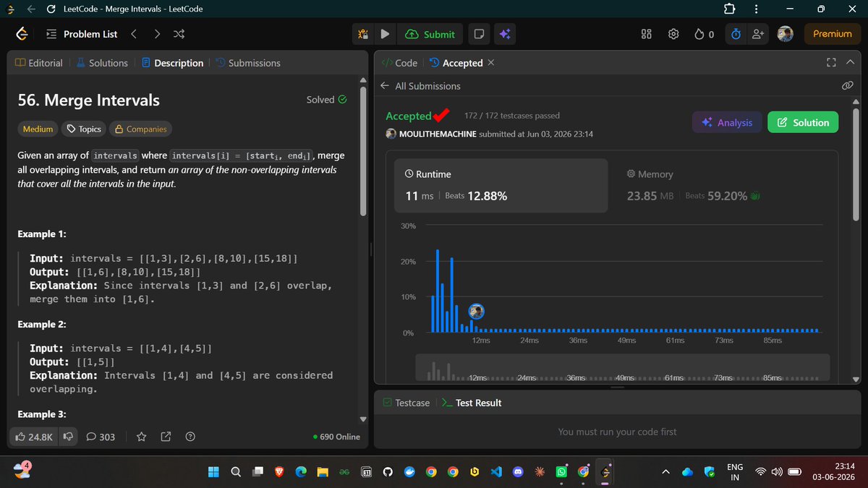Copy submission link icon
Image resolution: width=868 pixels, height=488 pixels.
click(847, 86)
